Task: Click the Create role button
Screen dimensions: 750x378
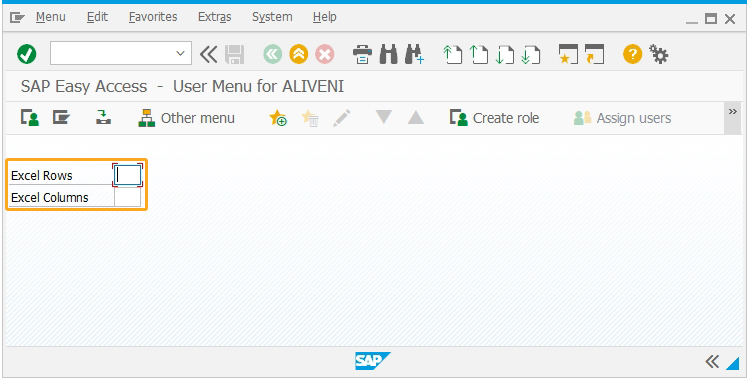Action: point(495,118)
